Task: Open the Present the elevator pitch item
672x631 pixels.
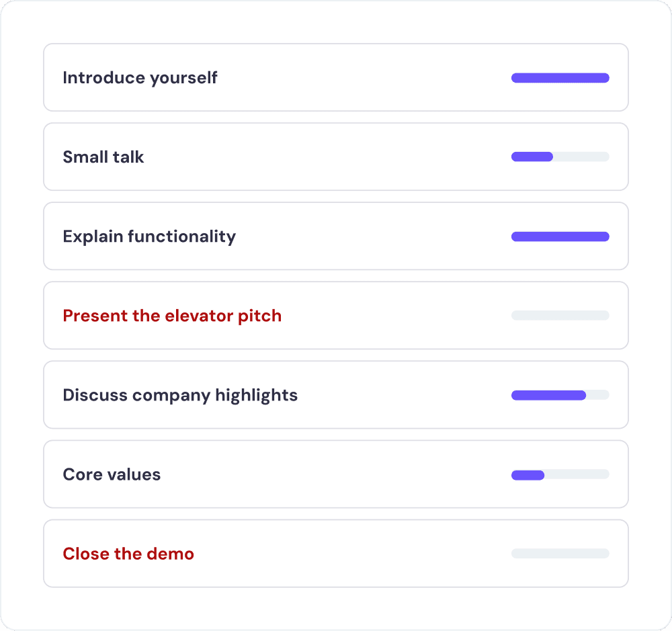Action: coord(336,315)
